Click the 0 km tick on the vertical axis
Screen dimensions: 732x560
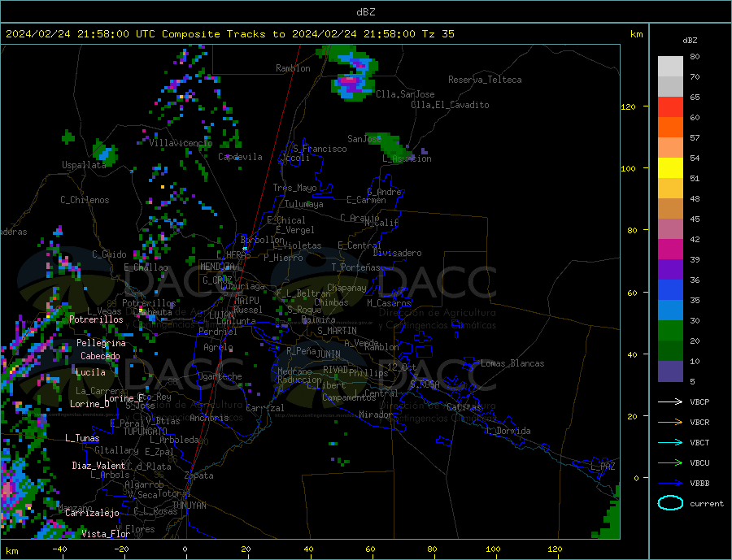point(636,479)
